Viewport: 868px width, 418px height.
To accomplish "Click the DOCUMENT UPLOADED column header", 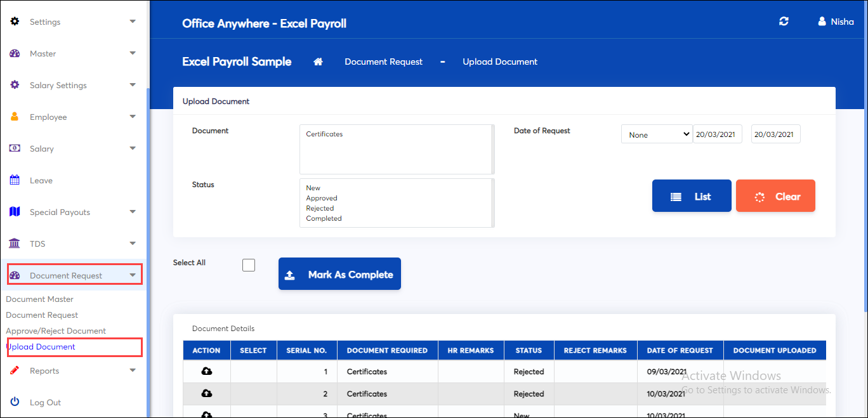I will 775,350.
